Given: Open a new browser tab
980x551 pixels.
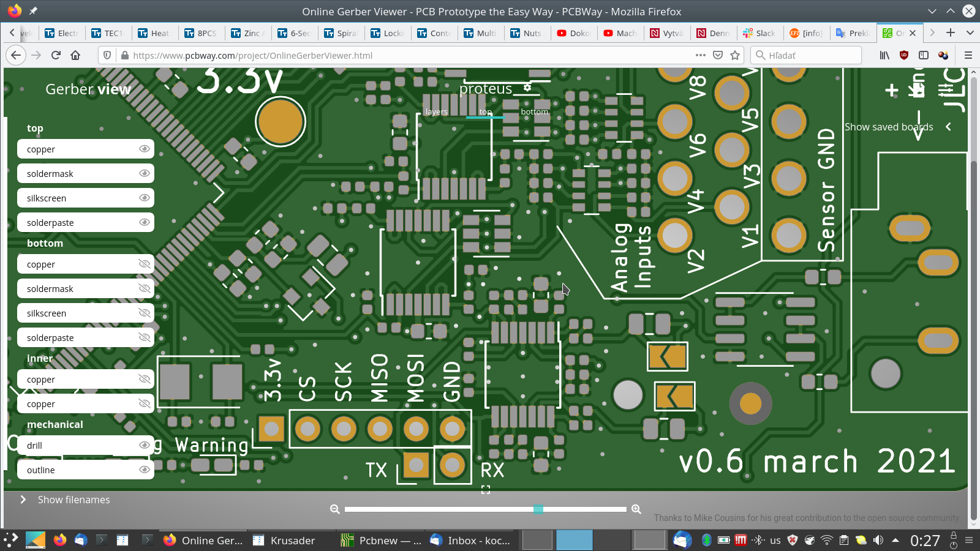Looking at the screenshot, I should (x=951, y=32).
